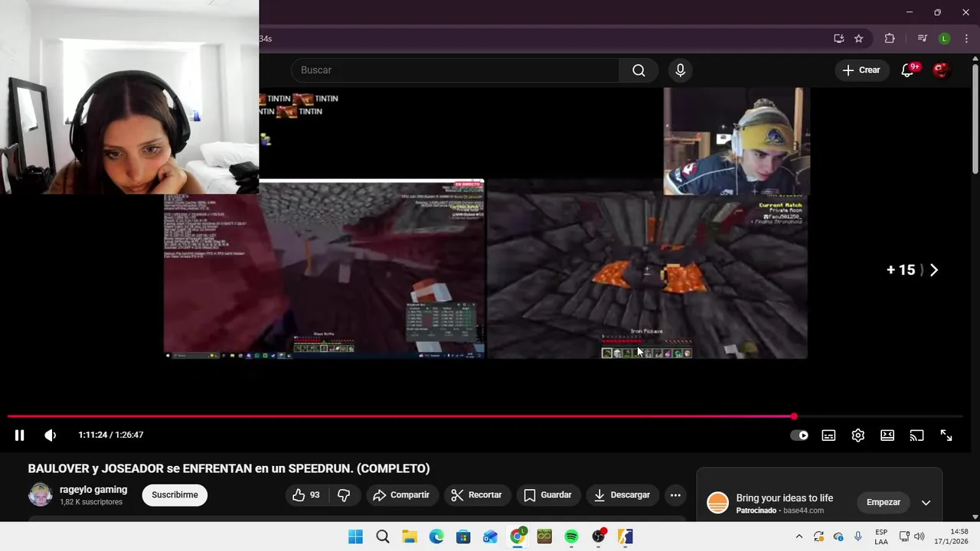Viewport: 980px width, 551px height.
Task: Open the YouTube account avatar menu
Action: (x=942, y=70)
